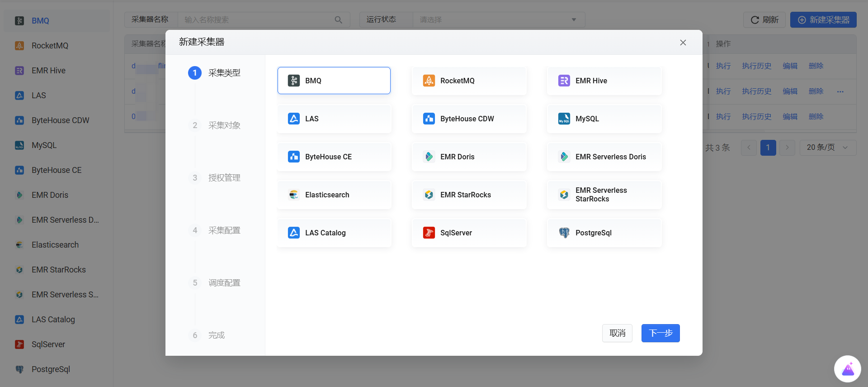Choose the RocketMQ card in dialog

(x=469, y=81)
